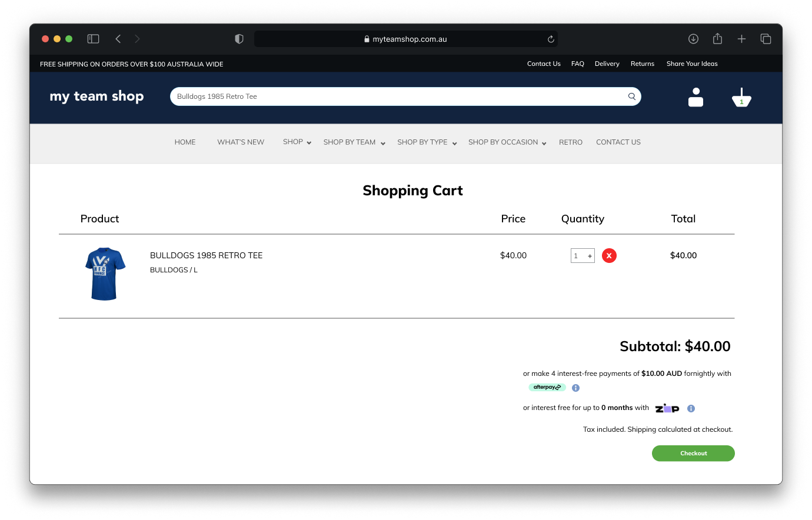Click the Contact Us link in top bar
Screen dimensions: 812x520
pos(544,64)
